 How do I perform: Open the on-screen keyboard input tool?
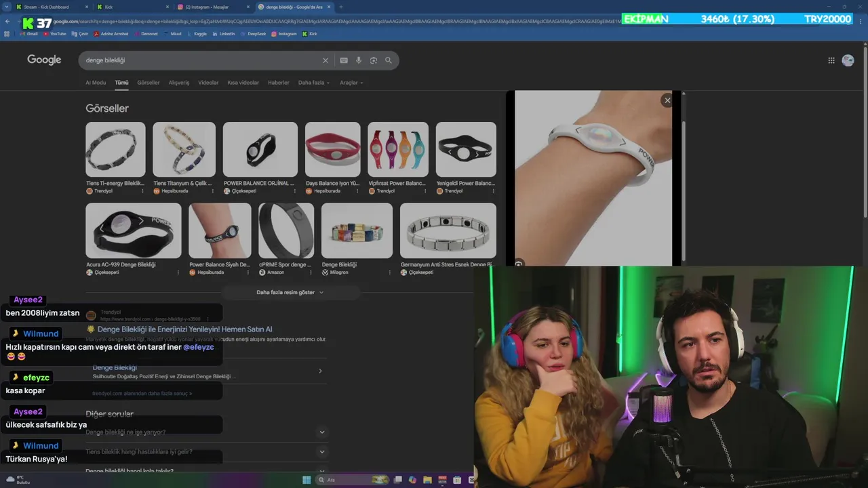(344, 60)
